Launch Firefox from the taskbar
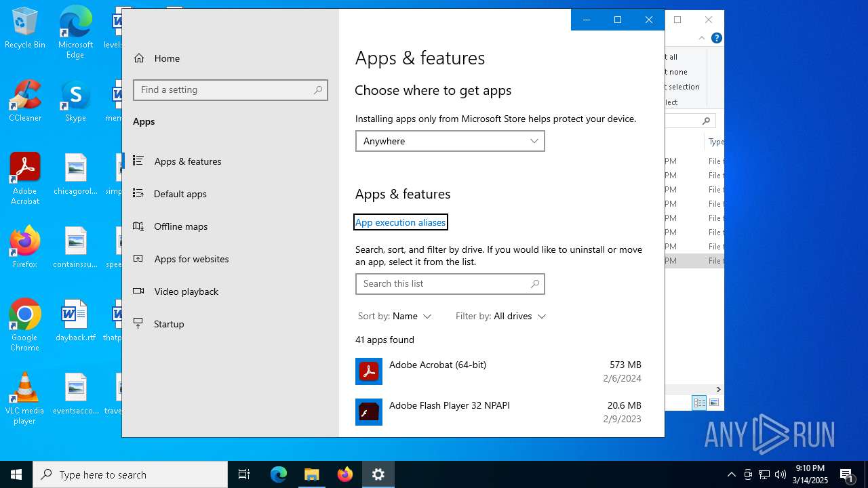The height and width of the screenshot is (488, 868). tap(345, 474)
